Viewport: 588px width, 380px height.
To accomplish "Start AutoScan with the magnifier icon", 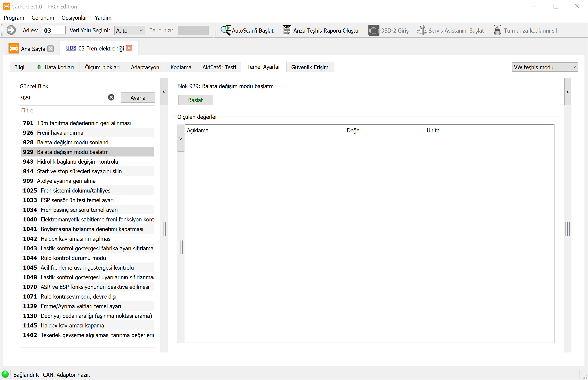I will [x=226, y=30].
